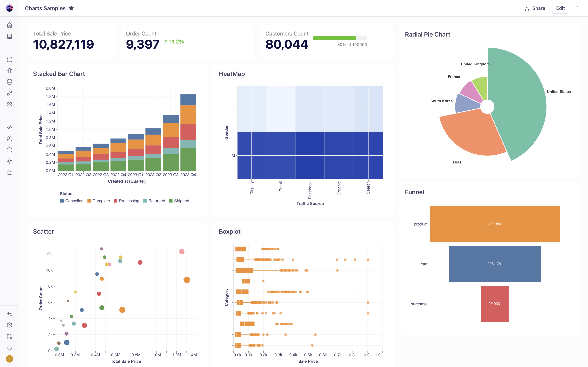Viewport: 588px width, 367px height.
Task: Open the three-dot overflow menu
Action: pyautogui.click(x=577, y=8)
